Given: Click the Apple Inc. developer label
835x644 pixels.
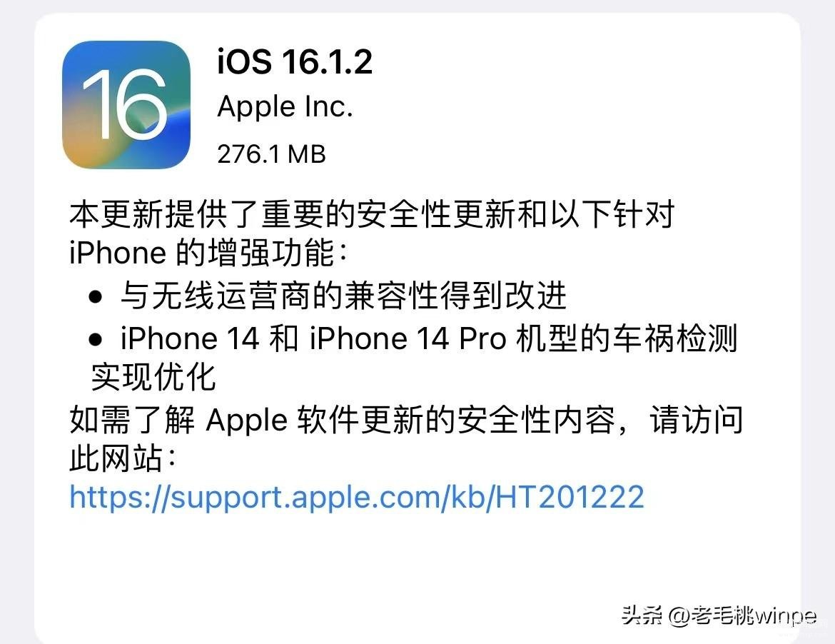Looking at the screenshot, I should [x=285, y=107].
